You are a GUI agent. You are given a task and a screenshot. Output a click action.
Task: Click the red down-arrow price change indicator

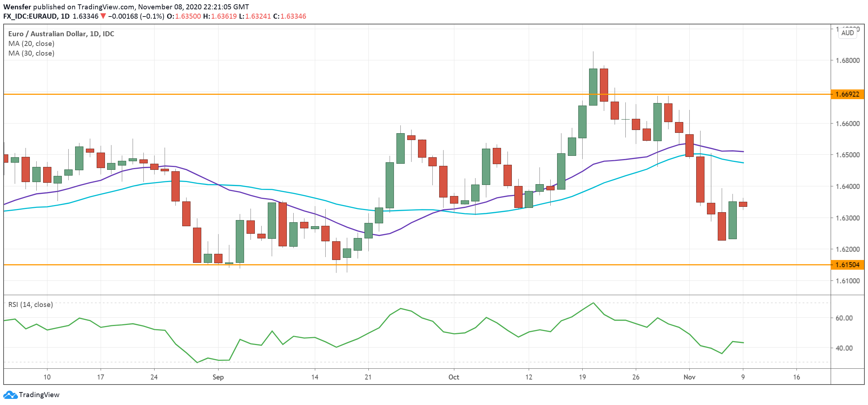coord(103,16)
